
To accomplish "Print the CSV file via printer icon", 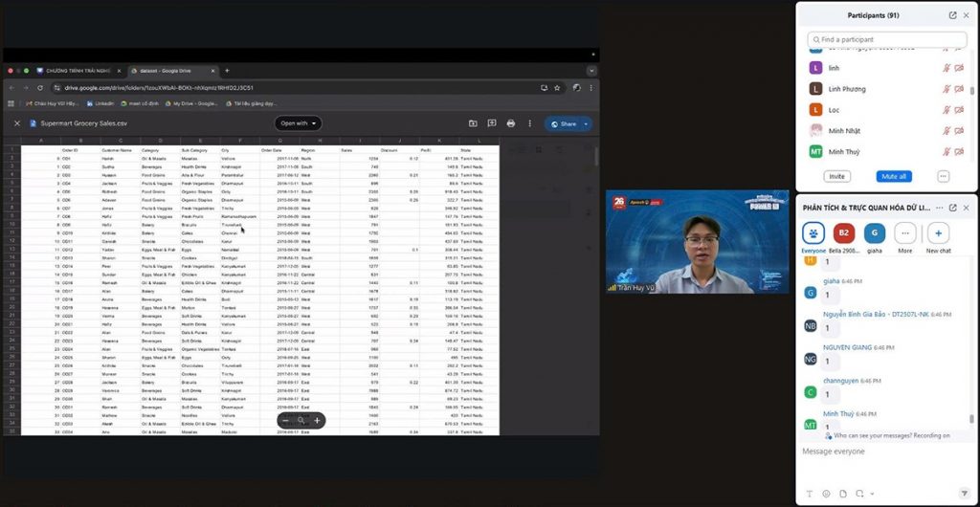I will [x=511, y=123].
